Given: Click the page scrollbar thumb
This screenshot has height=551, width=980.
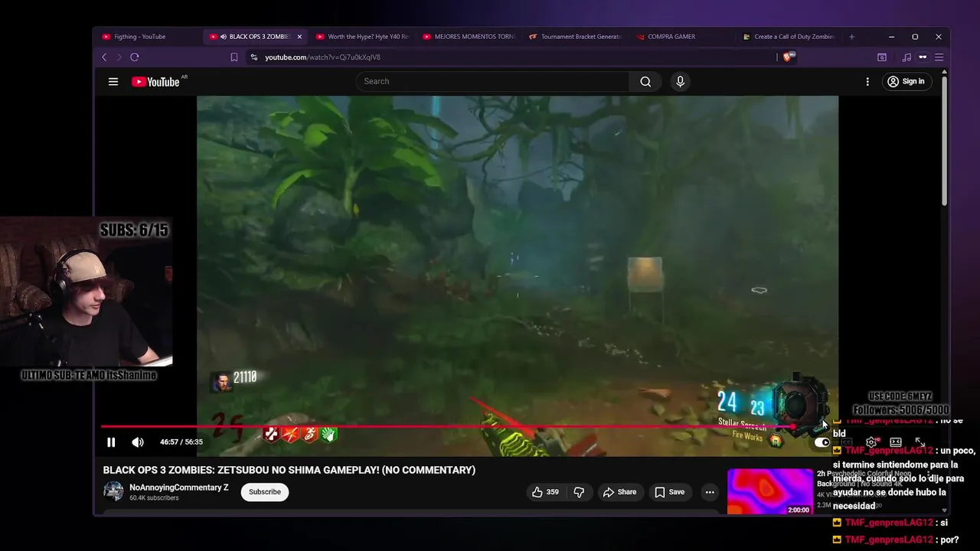Looking at the screenshot, I should 945,140.
